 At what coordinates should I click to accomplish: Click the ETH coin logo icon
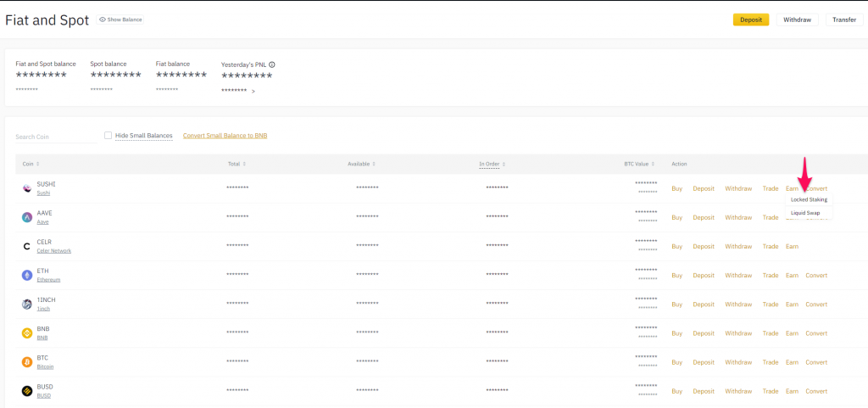[26, 275]
